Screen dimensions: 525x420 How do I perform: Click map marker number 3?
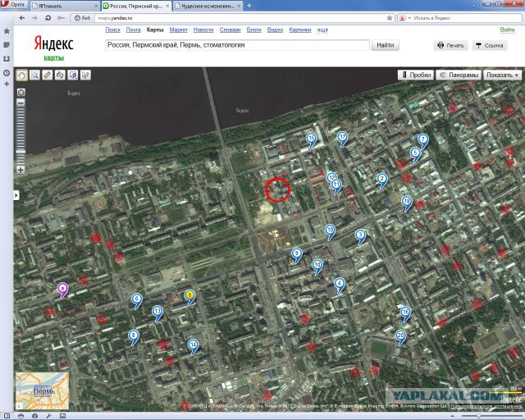point(360,236)
